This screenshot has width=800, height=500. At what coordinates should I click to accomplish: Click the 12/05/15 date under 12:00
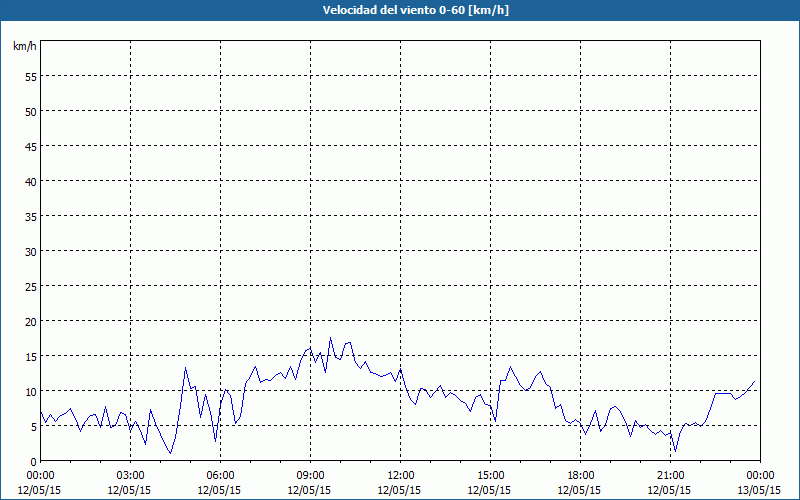tap(399, 490)
